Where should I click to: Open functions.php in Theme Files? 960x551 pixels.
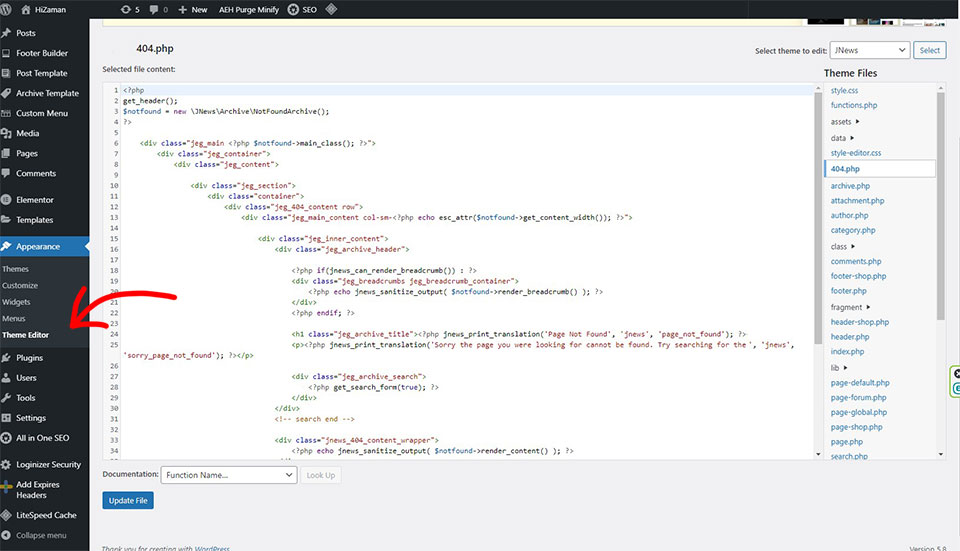853,105
